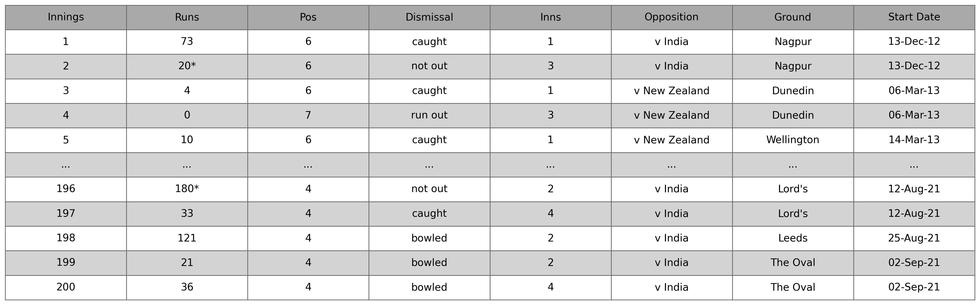Select the innings number 197 cell
This screenshot has width=980, height=305.
pos(66,213)
